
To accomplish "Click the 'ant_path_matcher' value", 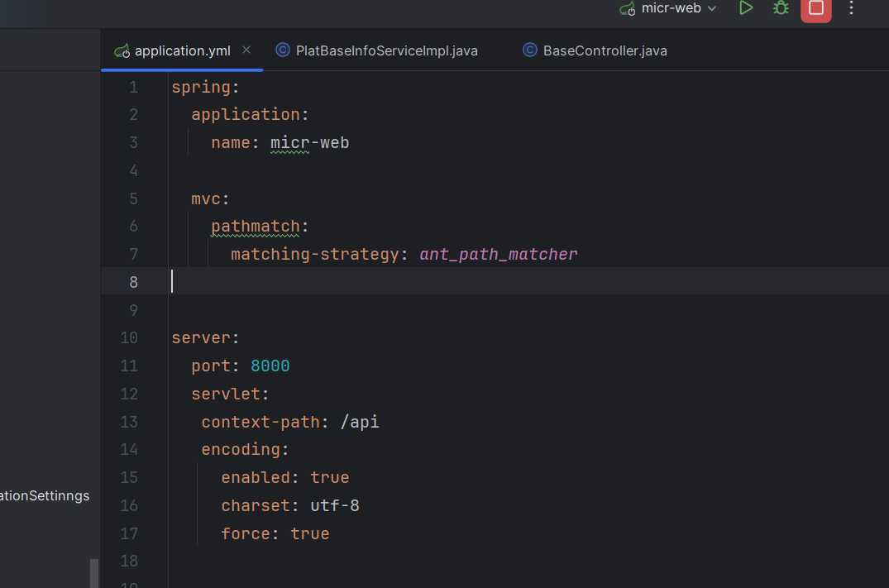I will (499, 255).
